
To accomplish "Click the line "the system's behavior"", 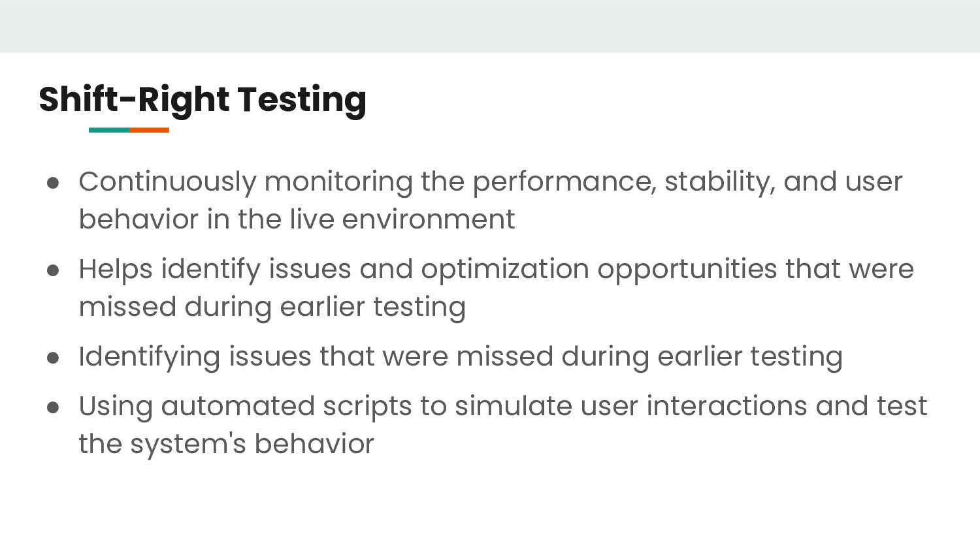I will pos(226,444).
